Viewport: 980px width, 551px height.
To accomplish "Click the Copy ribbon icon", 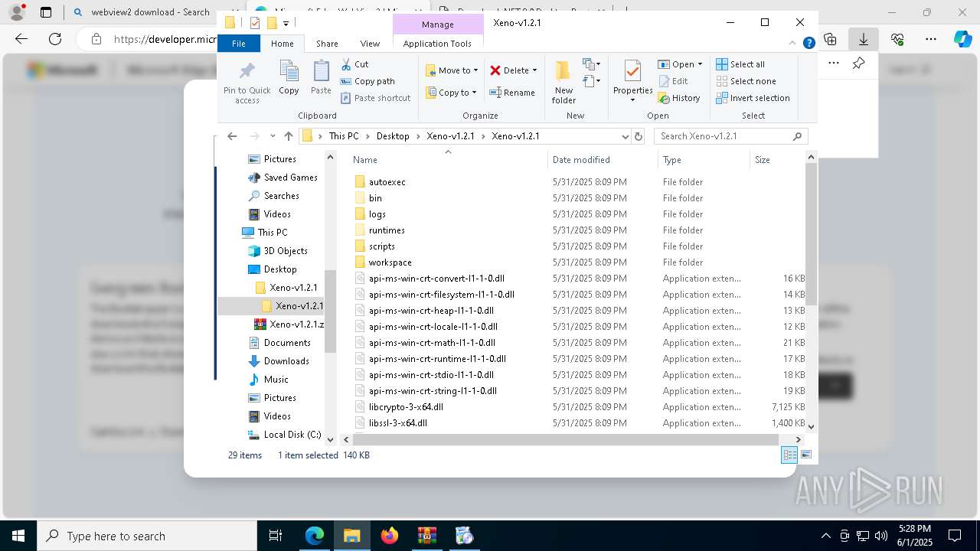I will pyautogui.click(x=289, y=78).
